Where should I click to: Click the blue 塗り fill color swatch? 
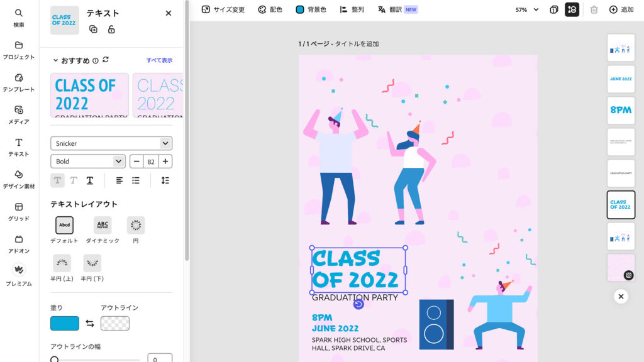coord(65,324)
